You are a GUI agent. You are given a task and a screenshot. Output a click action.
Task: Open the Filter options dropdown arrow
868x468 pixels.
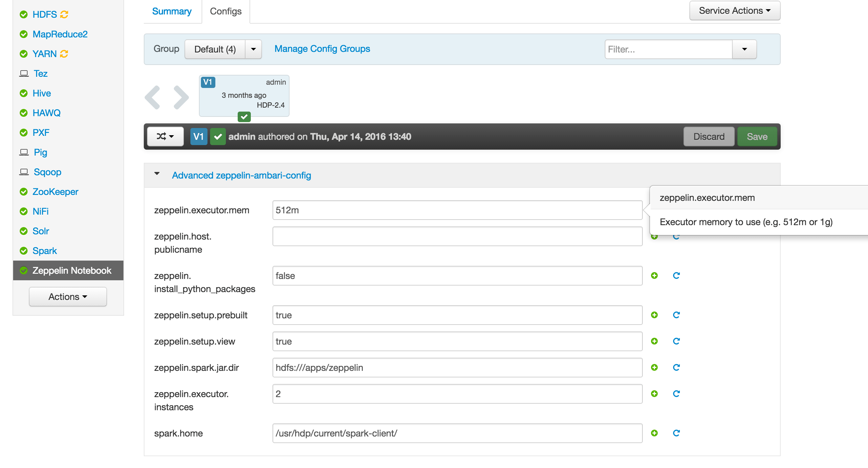(744, 49)
